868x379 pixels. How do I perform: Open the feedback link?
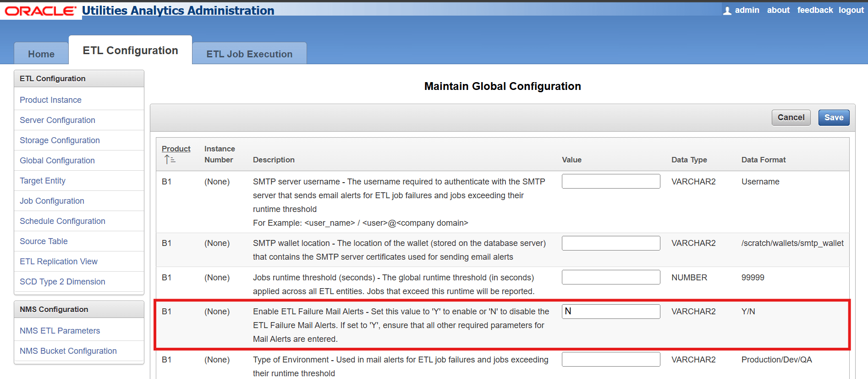[x=815, y=10]
